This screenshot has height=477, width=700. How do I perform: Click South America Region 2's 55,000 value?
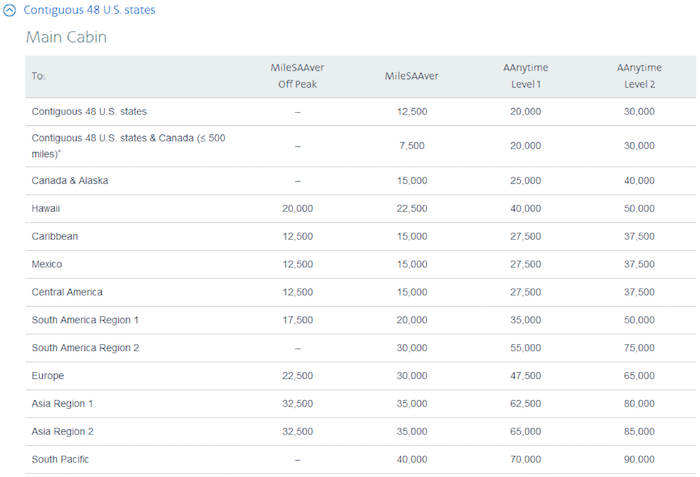click(525, 348)
